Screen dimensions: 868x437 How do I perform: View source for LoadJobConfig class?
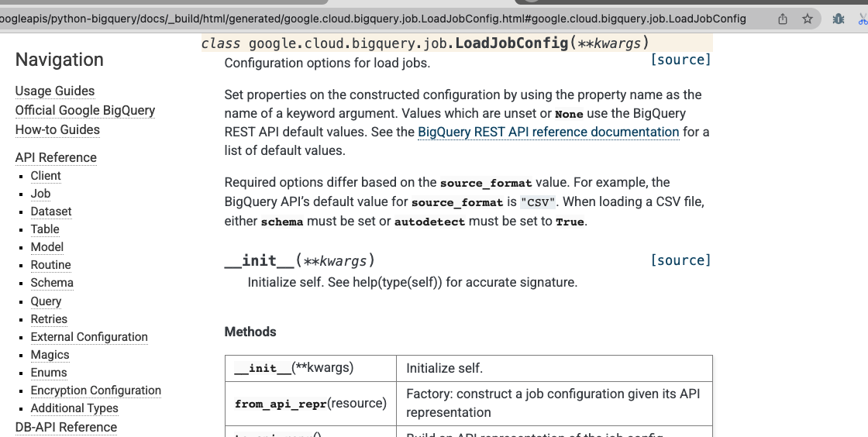click(x=680, y=60)
